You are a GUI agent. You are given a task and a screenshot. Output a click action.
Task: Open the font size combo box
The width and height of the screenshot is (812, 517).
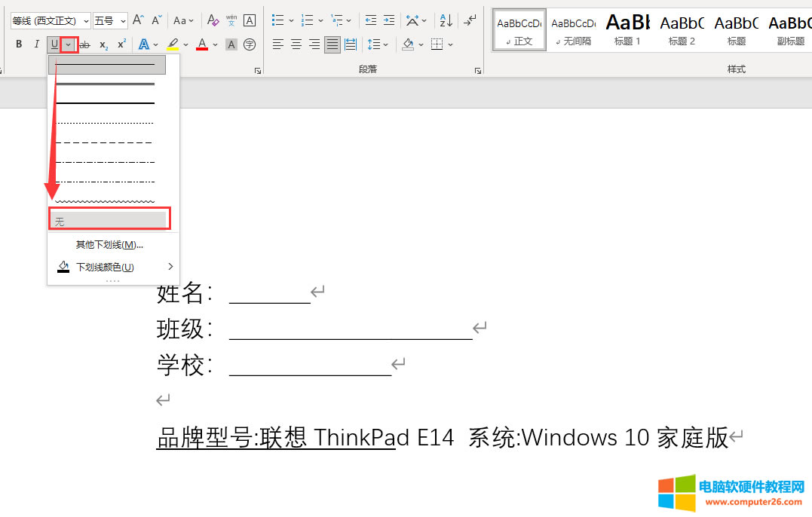pos(110,20)
